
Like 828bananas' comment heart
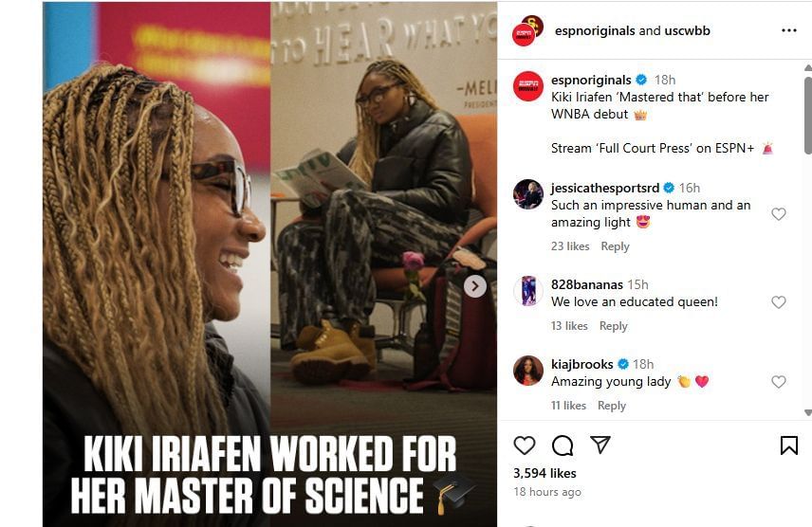coord(779,302)
